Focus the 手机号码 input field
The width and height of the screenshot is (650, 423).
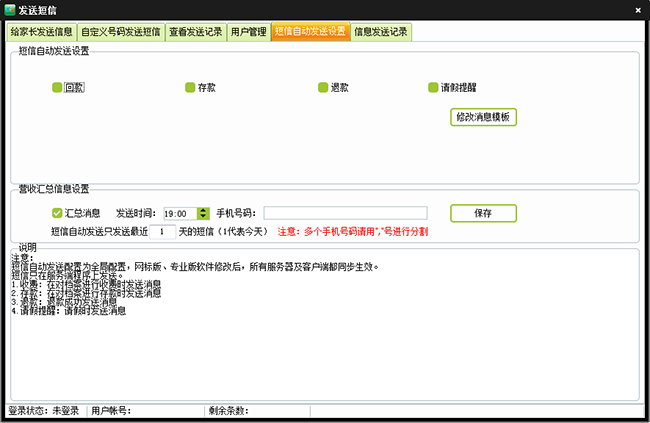pyautogui.click(x=345, y=213)
